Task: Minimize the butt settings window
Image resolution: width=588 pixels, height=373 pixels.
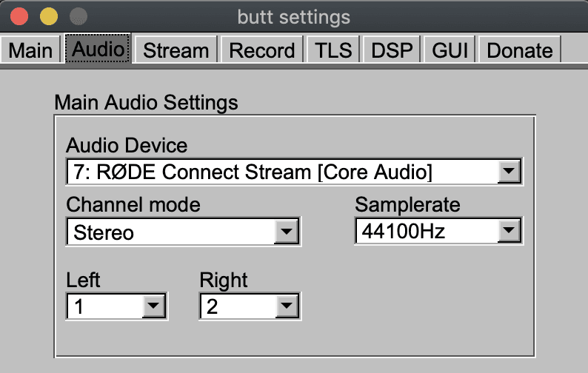Action: point(48,16)
